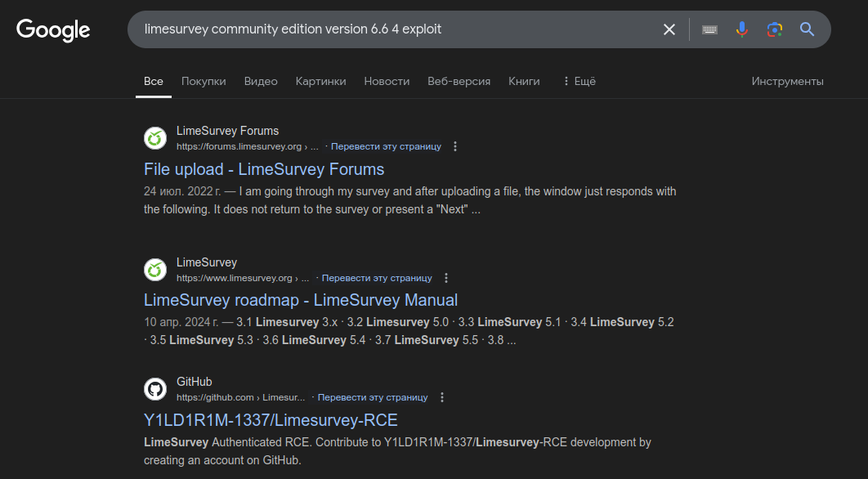Click the www.limesurvey.org URL

point(243,278)
